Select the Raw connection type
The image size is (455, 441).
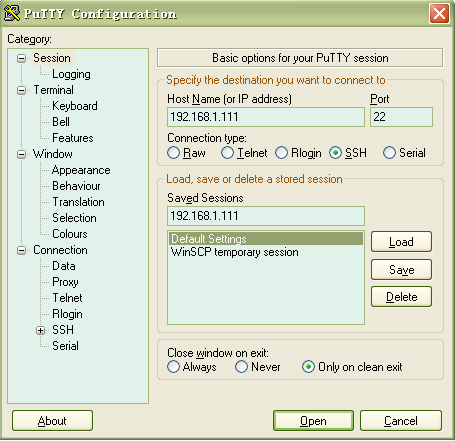click(x=173, y=153)
